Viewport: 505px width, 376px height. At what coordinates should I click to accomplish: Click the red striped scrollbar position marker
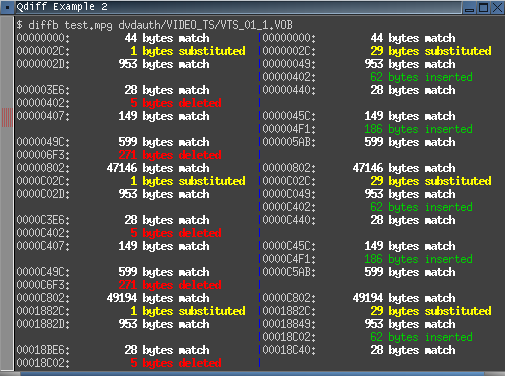[x=7, y=117]
